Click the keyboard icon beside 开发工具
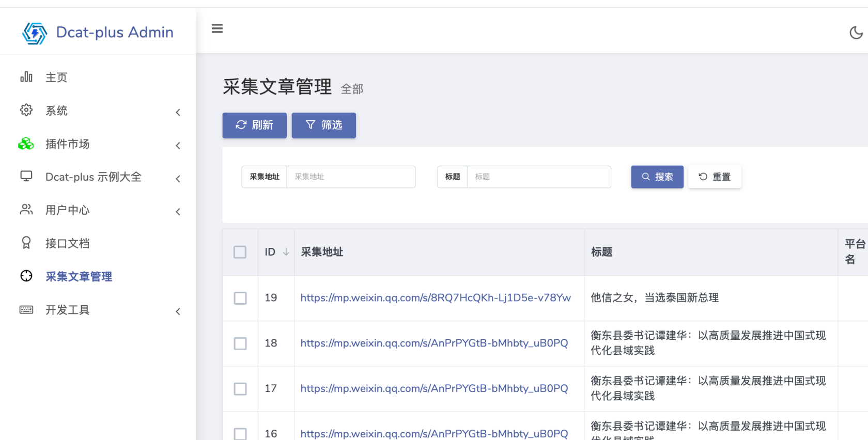 click(26, 309)
